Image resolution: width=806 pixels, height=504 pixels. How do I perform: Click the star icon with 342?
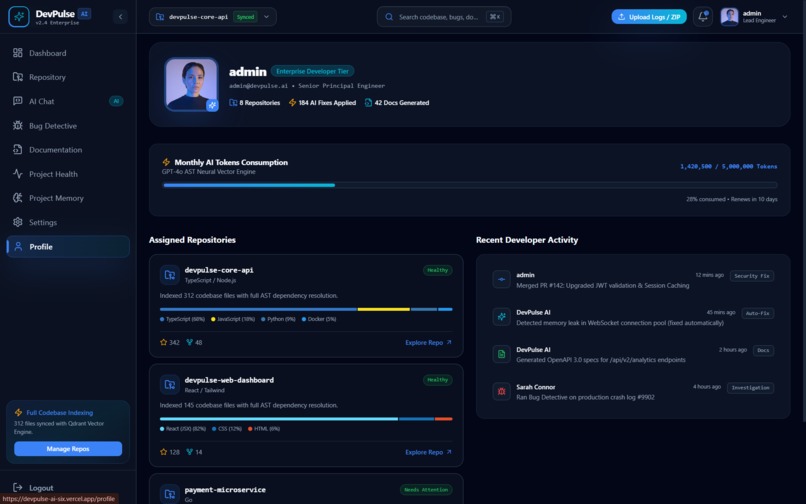coord(163,342)
